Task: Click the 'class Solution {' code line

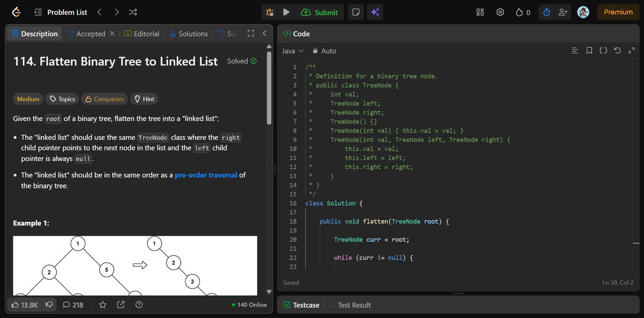Action: 334,203
